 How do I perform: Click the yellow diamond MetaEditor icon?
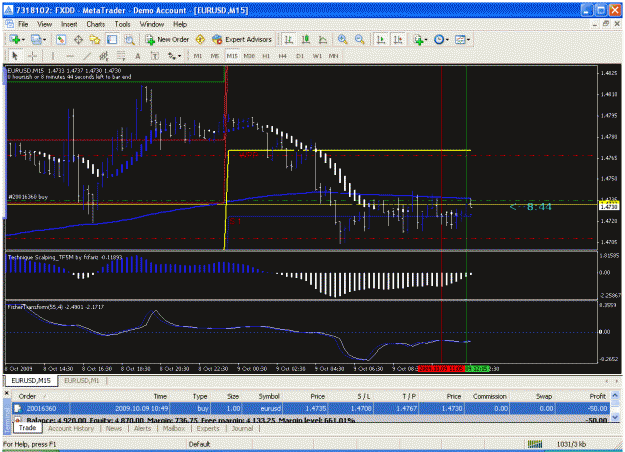point(200,39)
